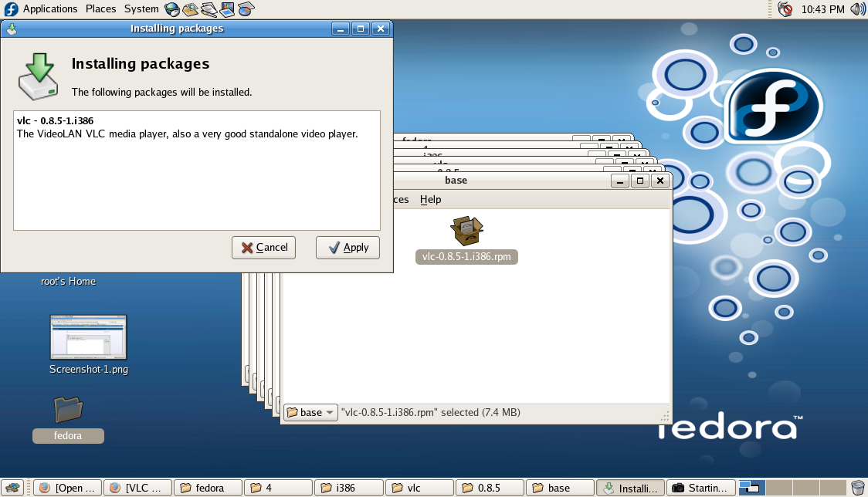
Task: Cancel the package installation
Action: click(x=263, y=248)
